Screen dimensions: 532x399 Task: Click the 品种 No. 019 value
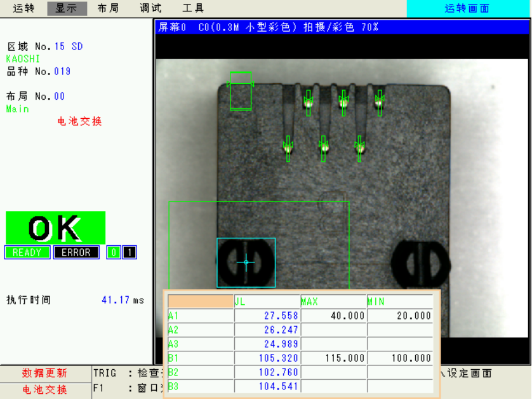click(62, 71)
